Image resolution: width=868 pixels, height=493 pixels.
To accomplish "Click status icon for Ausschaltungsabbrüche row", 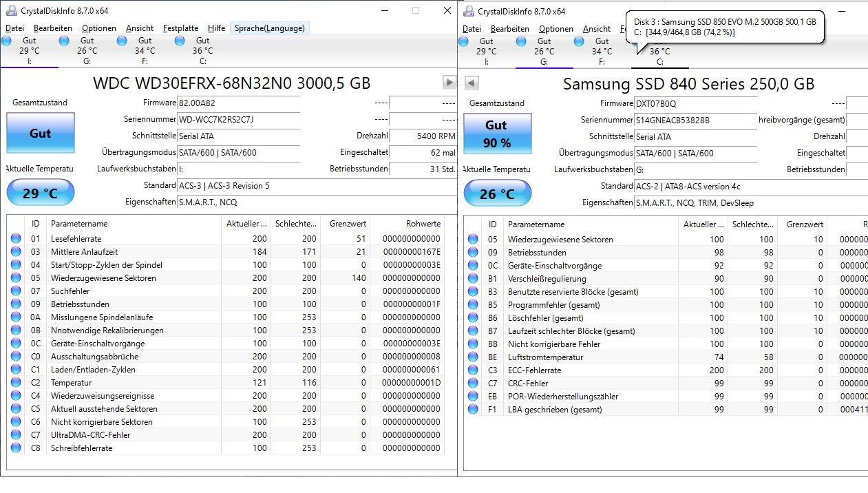I will [x=16, y=357].
